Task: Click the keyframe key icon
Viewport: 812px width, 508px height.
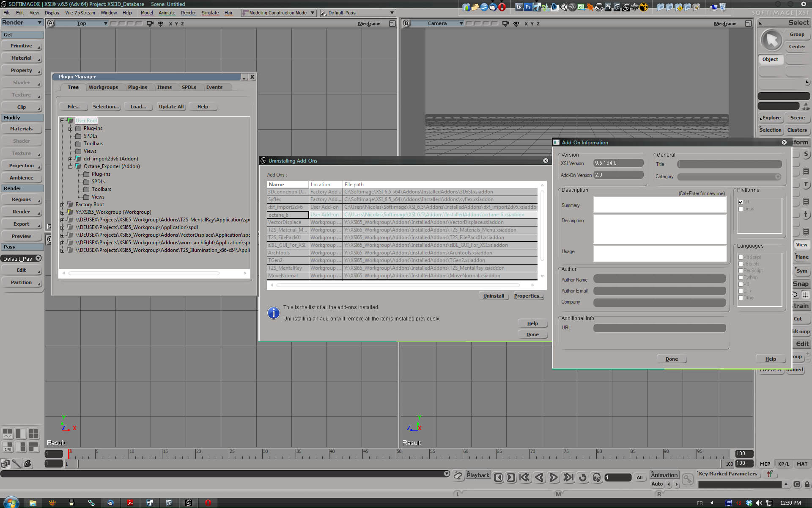Action: (688, 479)
